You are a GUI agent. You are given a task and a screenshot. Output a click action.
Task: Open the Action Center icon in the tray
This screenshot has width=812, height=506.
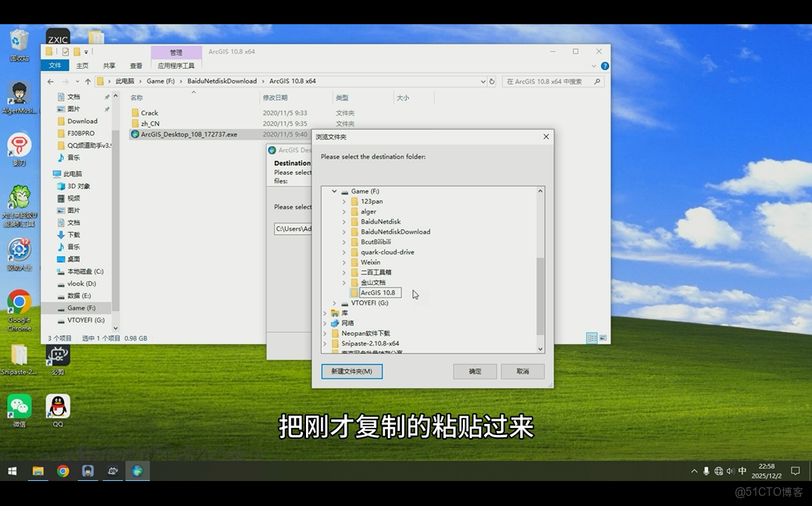coord(795,471)
